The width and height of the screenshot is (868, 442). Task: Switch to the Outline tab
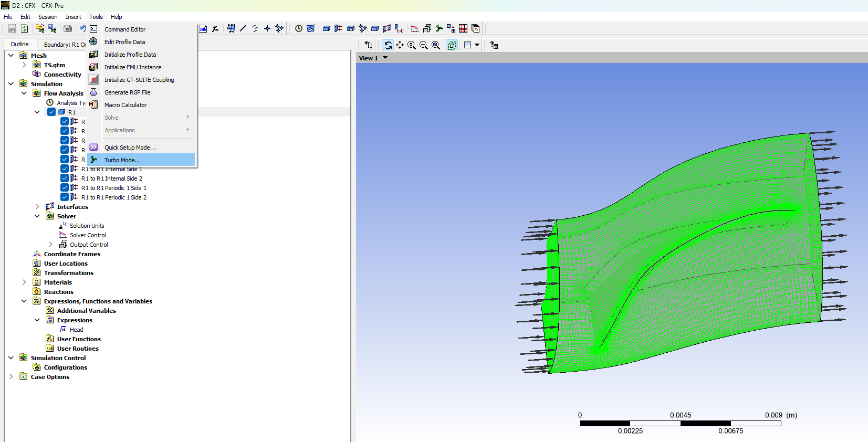[x=20, y=44]
